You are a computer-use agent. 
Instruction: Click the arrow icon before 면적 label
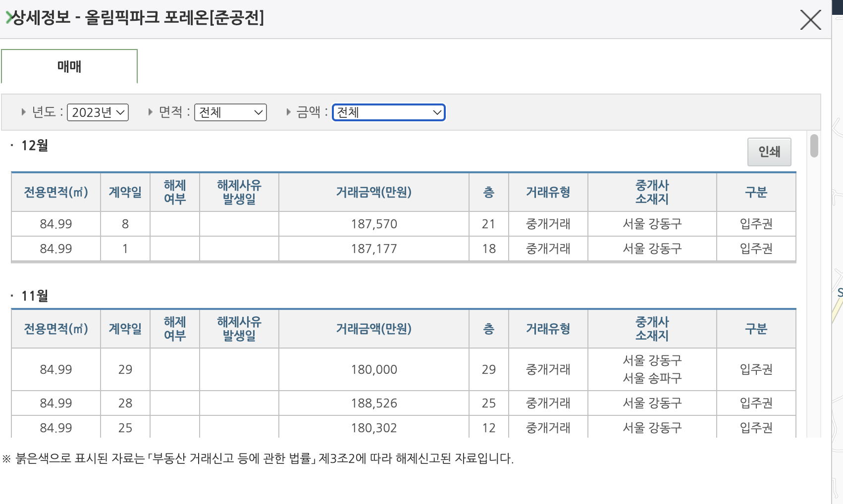[x=150, y=112]
